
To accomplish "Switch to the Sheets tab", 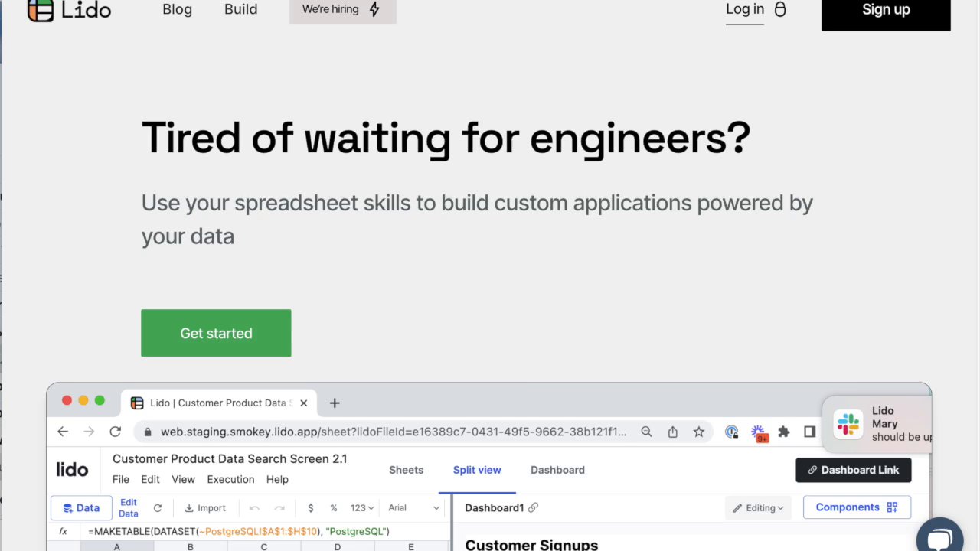I will [x=406, y=470].
